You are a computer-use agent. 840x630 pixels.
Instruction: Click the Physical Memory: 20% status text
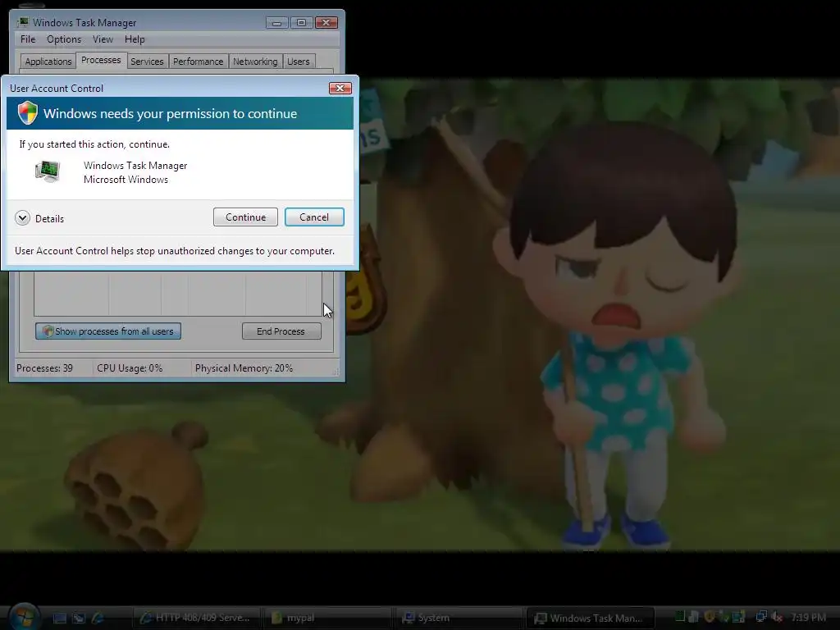pos(244,368)
